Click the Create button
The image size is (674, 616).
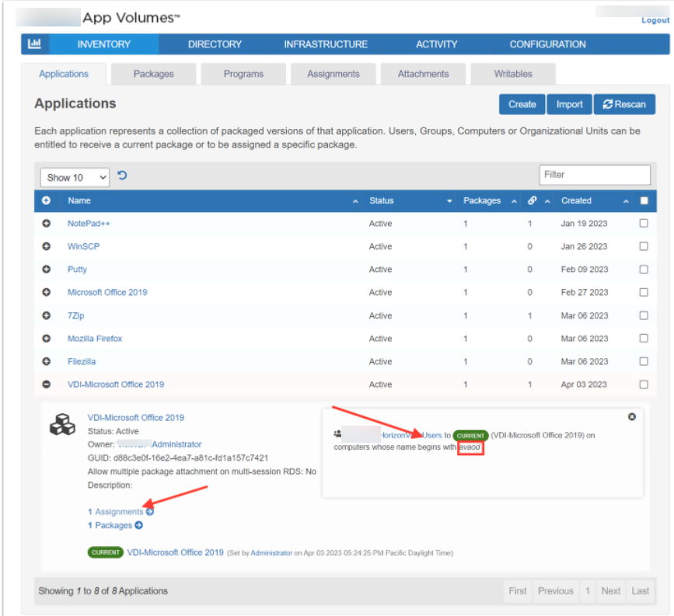pyautogui.click(x=522, y=104)
